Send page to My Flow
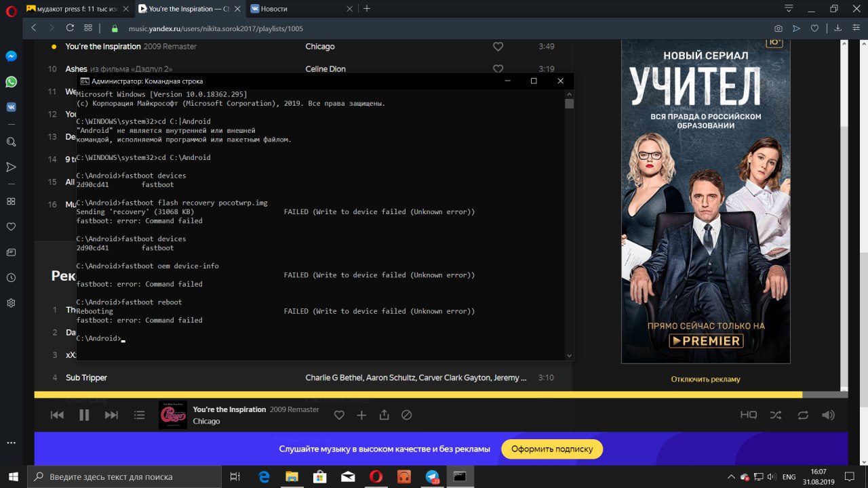 pos(796,28)
